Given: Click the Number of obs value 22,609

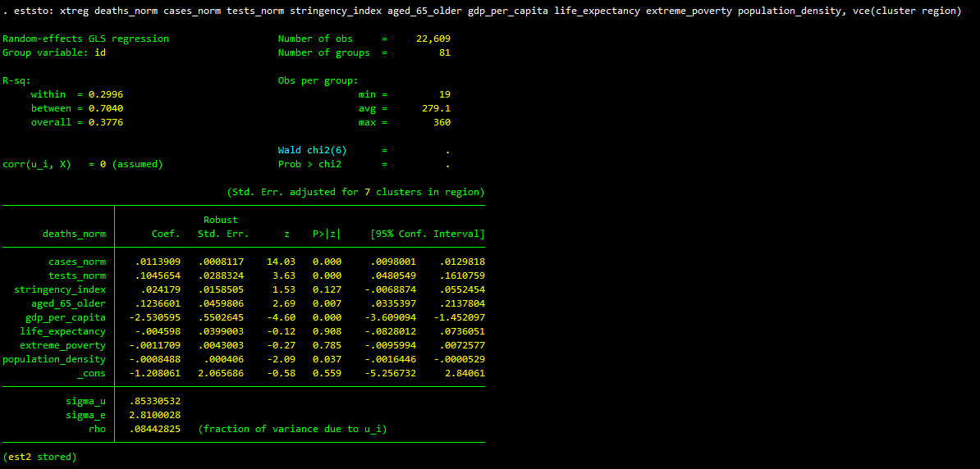Looking at the screenshot, I should pyautogui.click(x=433, y=39).
